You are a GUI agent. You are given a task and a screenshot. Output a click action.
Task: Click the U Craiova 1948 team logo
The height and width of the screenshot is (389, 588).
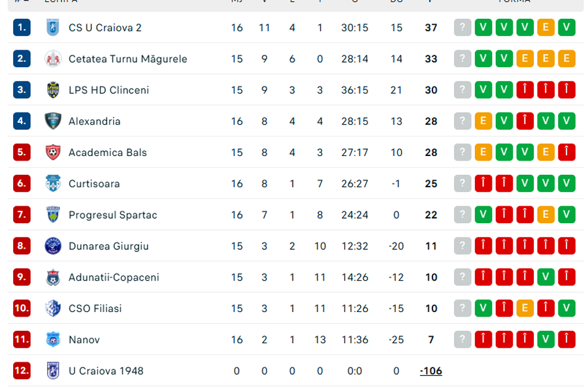(x=53, y=371)
